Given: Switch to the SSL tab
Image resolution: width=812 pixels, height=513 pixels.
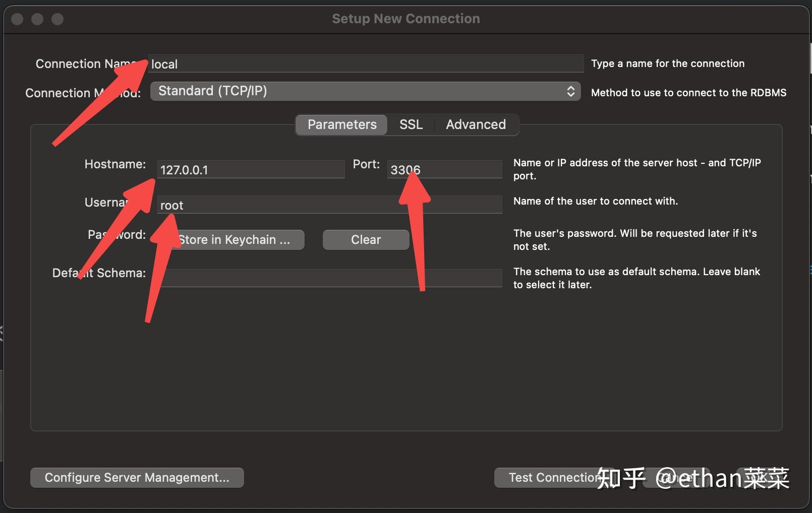Looking at the screenshot, I should pyautogui.click(x=411, y=124).
